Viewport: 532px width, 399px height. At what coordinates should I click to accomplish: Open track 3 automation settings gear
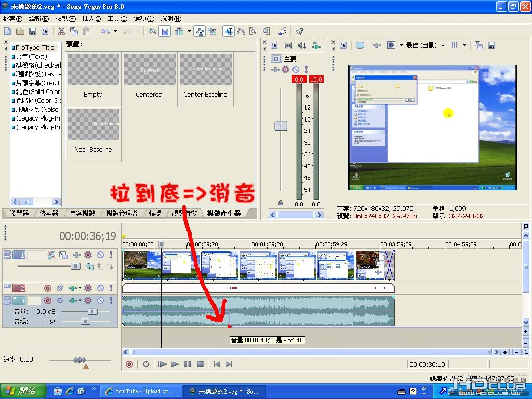pos(88,300)
